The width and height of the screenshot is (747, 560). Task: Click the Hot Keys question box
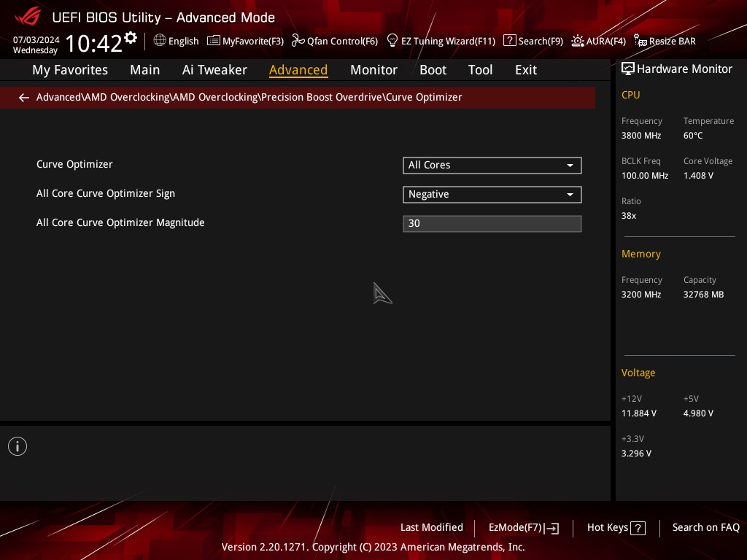638,528
